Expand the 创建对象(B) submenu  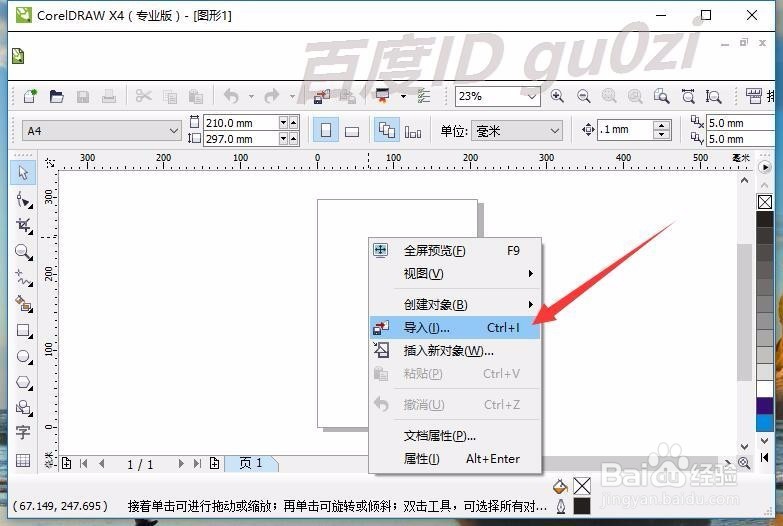click(455, 304)
